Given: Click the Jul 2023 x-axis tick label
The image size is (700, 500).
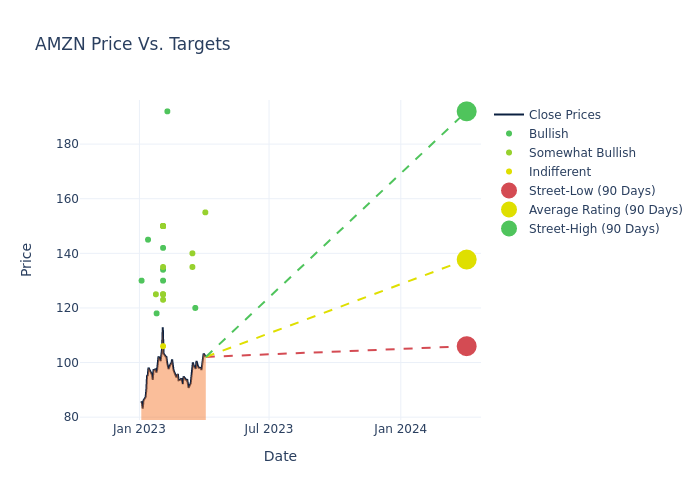Looking at the screenshot, I should (x=269, y=429).
